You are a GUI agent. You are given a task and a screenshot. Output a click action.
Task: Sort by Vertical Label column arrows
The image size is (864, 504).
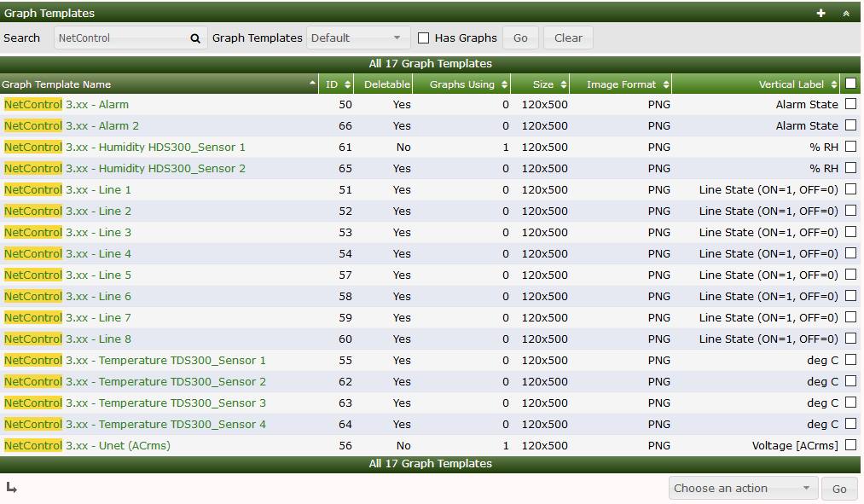tap(833, 84)
